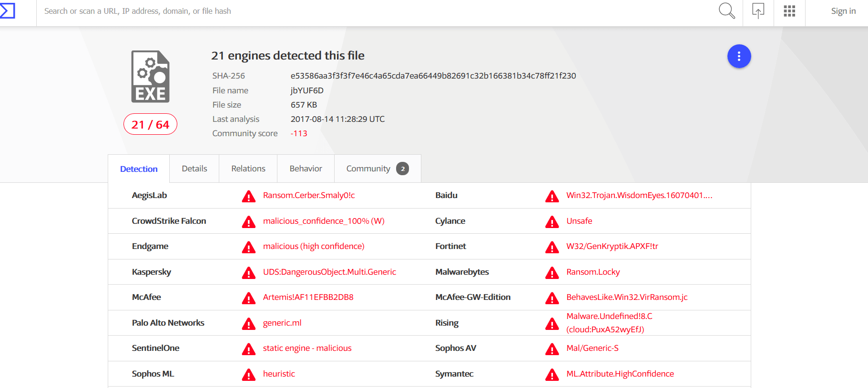Click the community score -113
Viewport: 868px width, 388px height.
299,133
